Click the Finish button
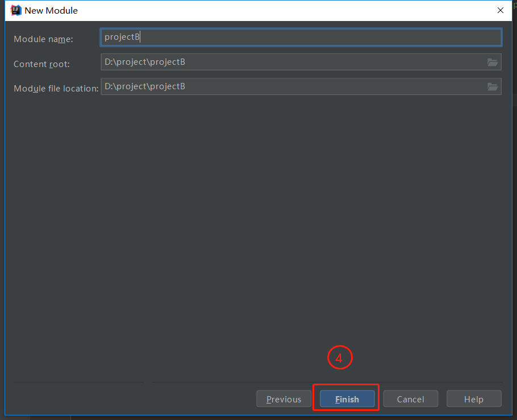The width and height of the screenshot is (517, 420). 347,399
